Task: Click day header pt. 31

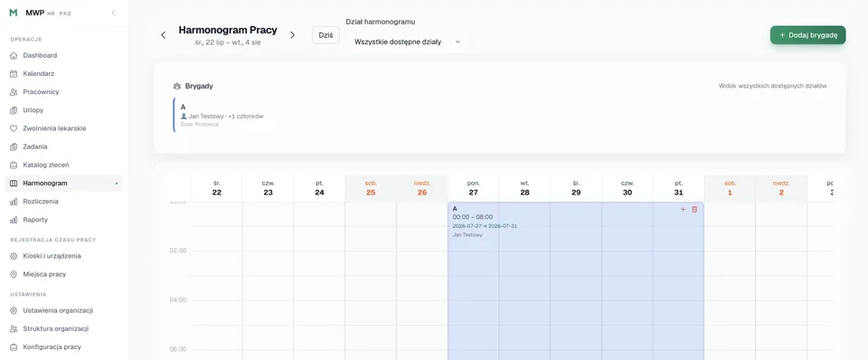Action: [x=679, y=188]
